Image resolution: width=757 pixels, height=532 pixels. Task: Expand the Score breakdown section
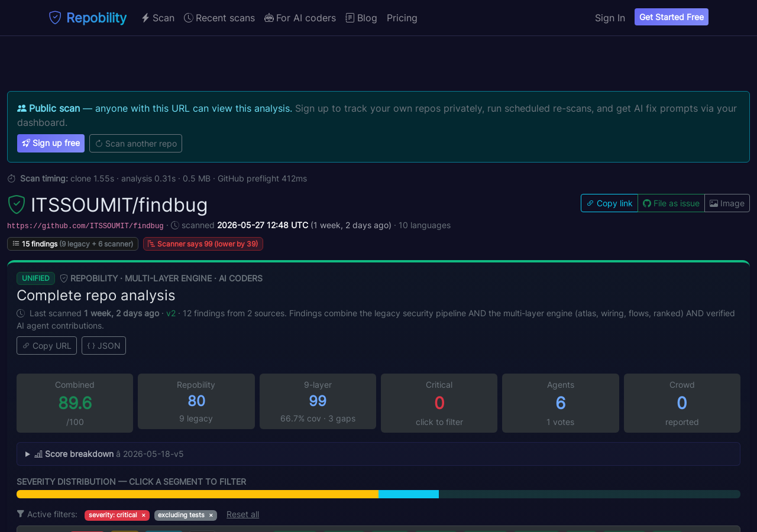pyautogui.click(x=378, y=454)
